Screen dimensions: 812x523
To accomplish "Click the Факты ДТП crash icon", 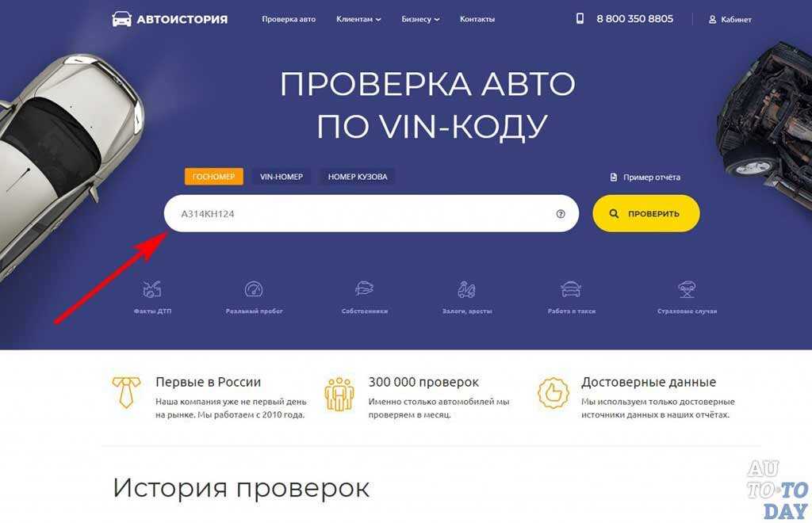I will coord(152,289).
